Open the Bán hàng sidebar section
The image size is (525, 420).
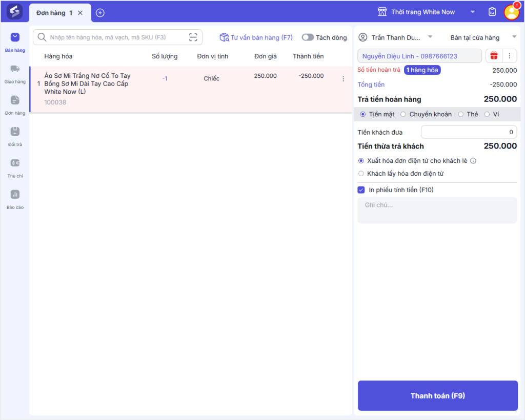click(x=15, y=43)
